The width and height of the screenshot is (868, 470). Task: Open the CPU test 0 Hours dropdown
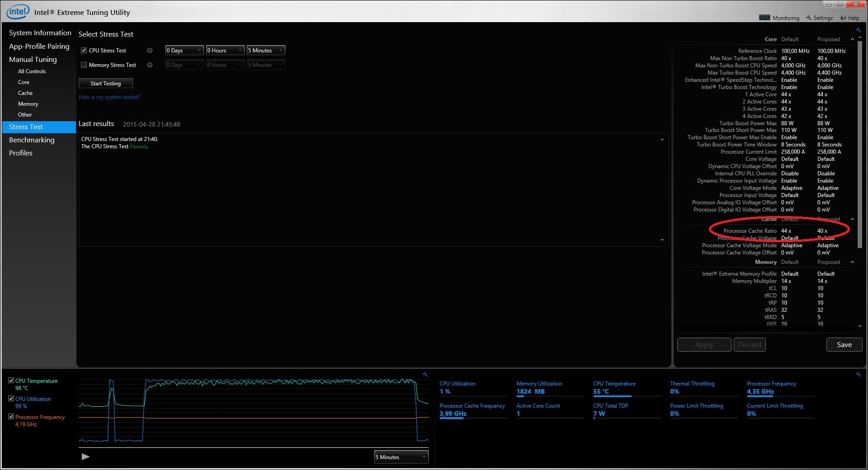[x=225, y=50]
